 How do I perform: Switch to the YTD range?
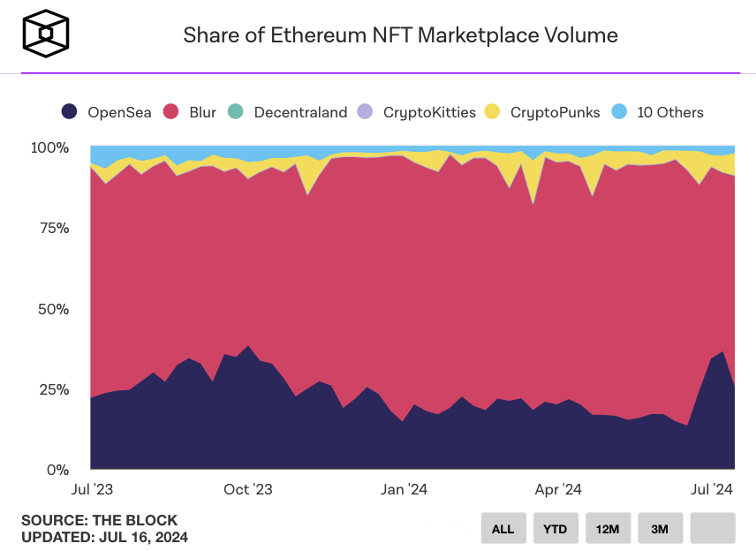point(556,528)
